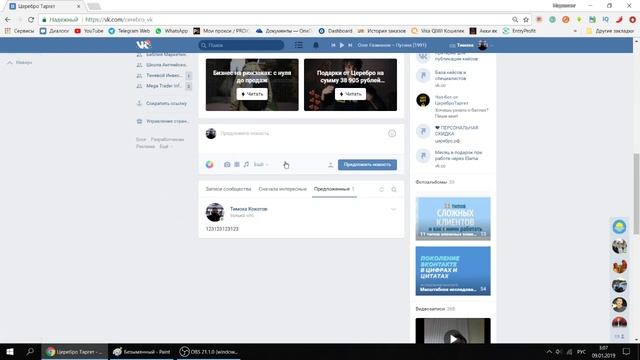The width and height of the screenshot is (640, 360).
Task: Expand the Ещё footer menu in left sidebar
Action: pyautogui.click(x=165, y=147)
